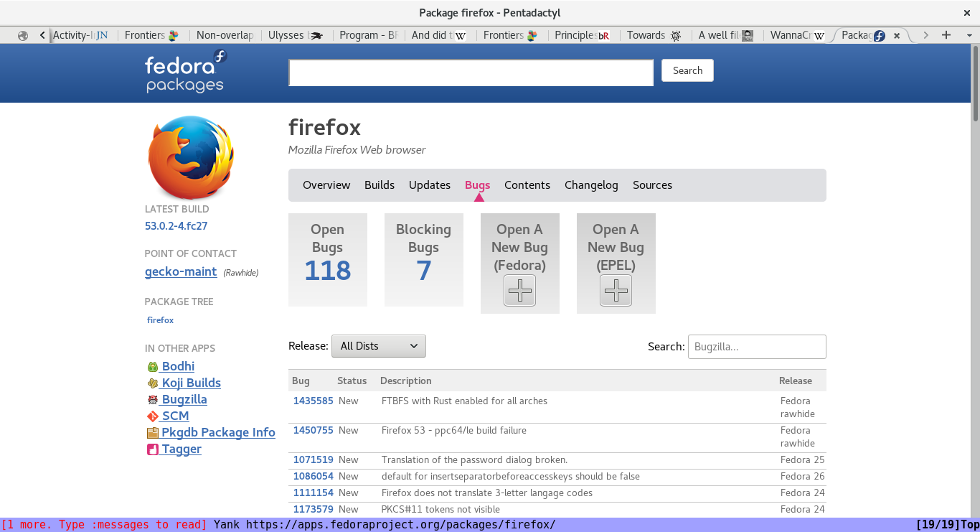Click 'PKCS#11 tokens not visible' description
Screen dimensions: 980x532
(440, 510)
